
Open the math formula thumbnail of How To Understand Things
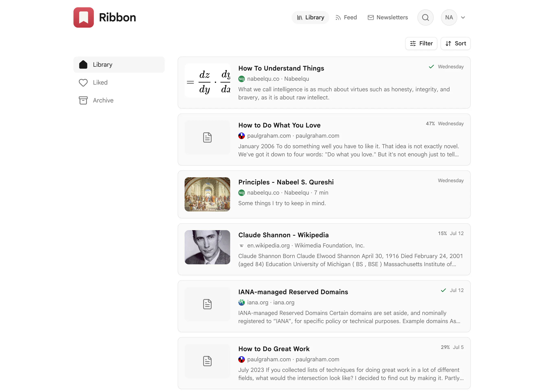[x=207, y=81]
